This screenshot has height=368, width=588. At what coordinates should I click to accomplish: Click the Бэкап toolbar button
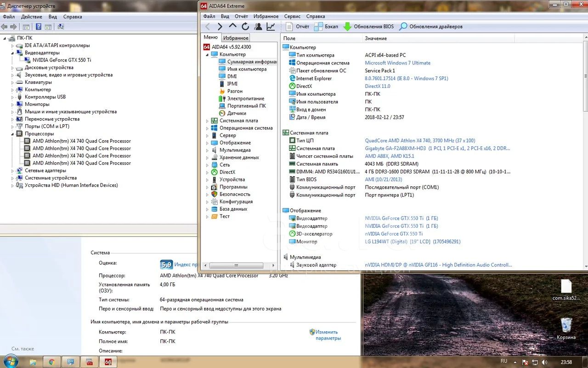click(326, 27)
